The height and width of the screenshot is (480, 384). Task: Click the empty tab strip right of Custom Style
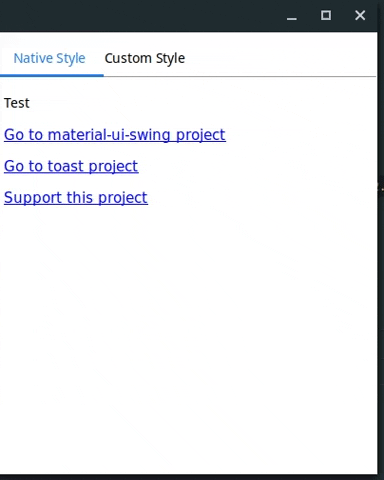[280, 58]
